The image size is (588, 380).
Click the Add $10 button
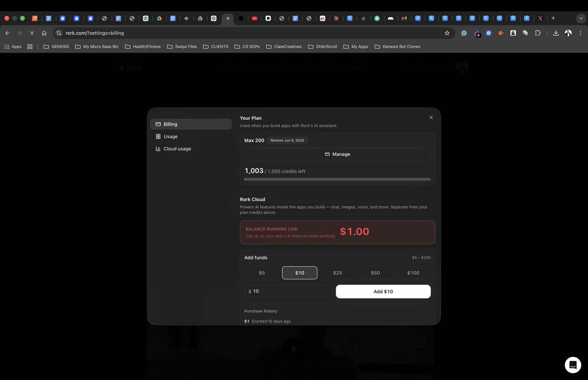pyautogui.click(x=383, y=291)
